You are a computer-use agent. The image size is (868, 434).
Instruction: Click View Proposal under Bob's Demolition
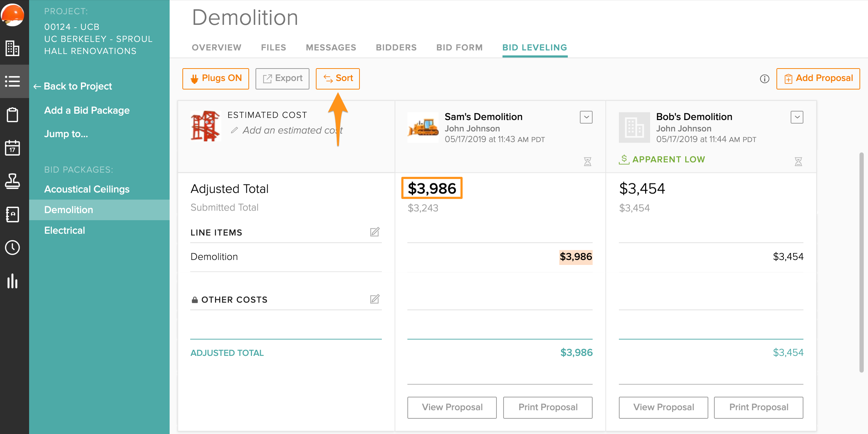click(x=663, y=407)
